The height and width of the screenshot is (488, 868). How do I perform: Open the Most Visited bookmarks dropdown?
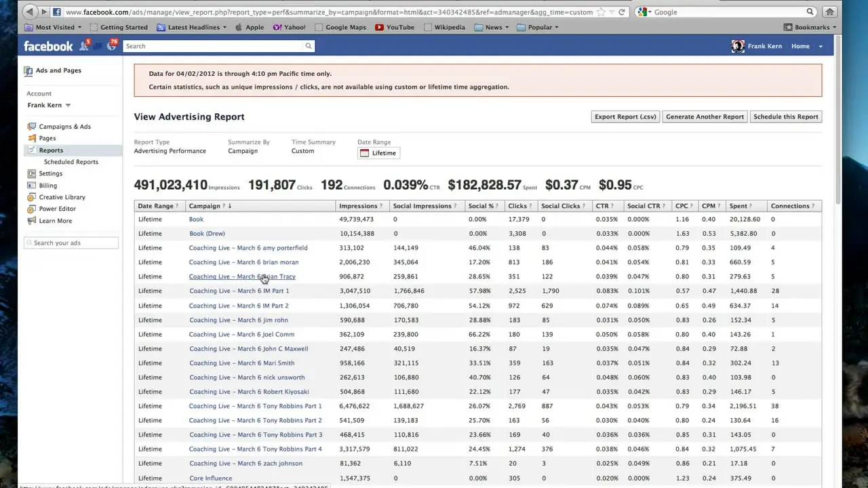tap(52, 27)
